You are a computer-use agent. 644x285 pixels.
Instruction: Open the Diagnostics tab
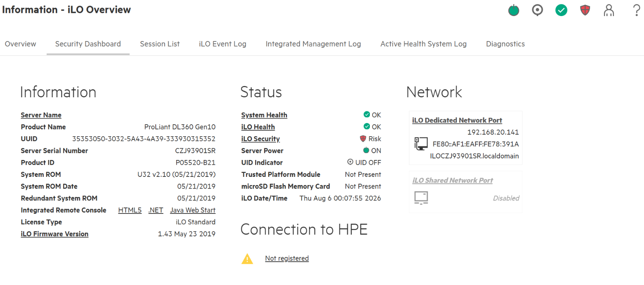tap(505, 44)
